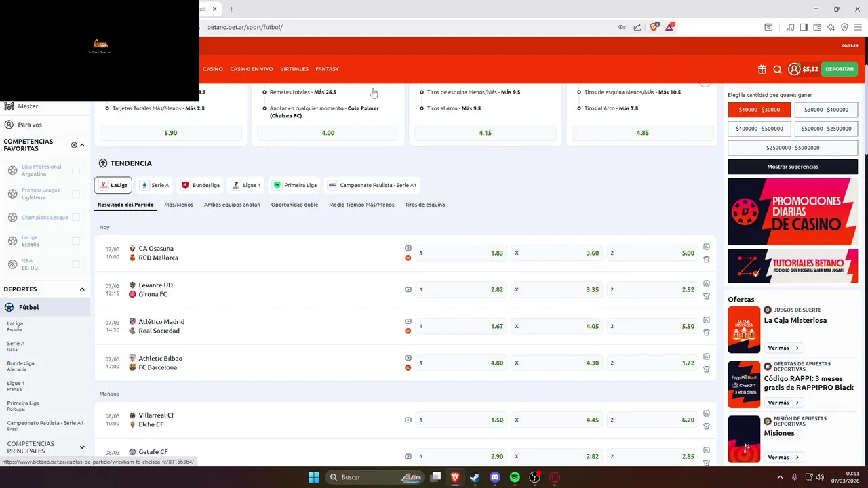Open the tab search icon in toolbar
This screenshot has height=488, width=868.
click(x=768, y=27)
